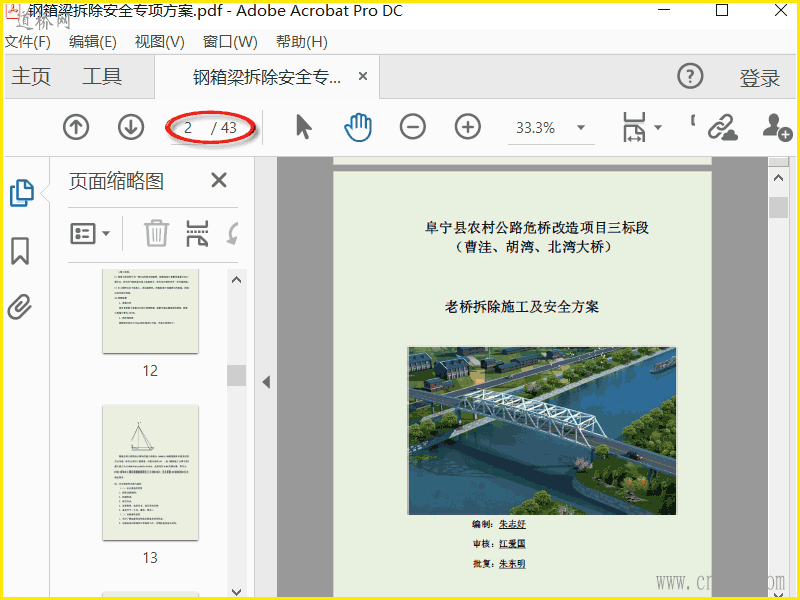This screenshot has height=600, width=800.
Task: Click the 页面缩略图 panel title
Action: 116,181
